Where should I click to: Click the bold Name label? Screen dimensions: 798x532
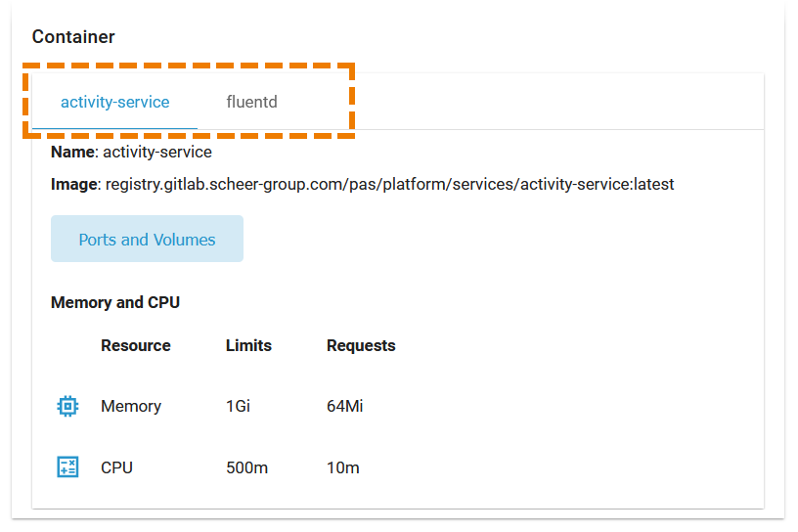73,153
